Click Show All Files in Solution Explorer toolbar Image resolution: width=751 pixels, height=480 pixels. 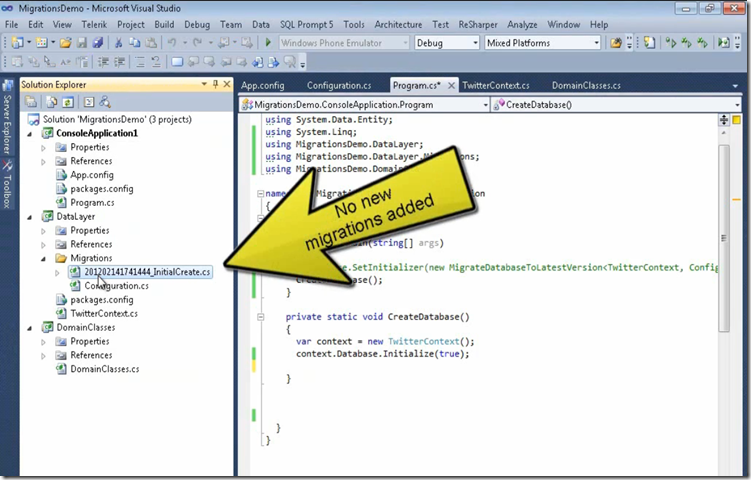(x=52, y=102)
